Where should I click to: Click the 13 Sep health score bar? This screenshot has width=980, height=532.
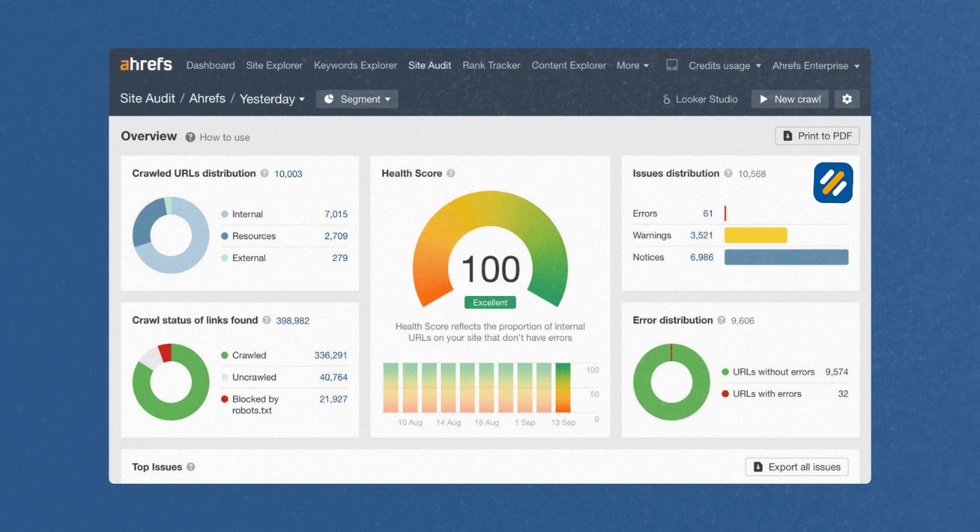(x=563, y=387)
